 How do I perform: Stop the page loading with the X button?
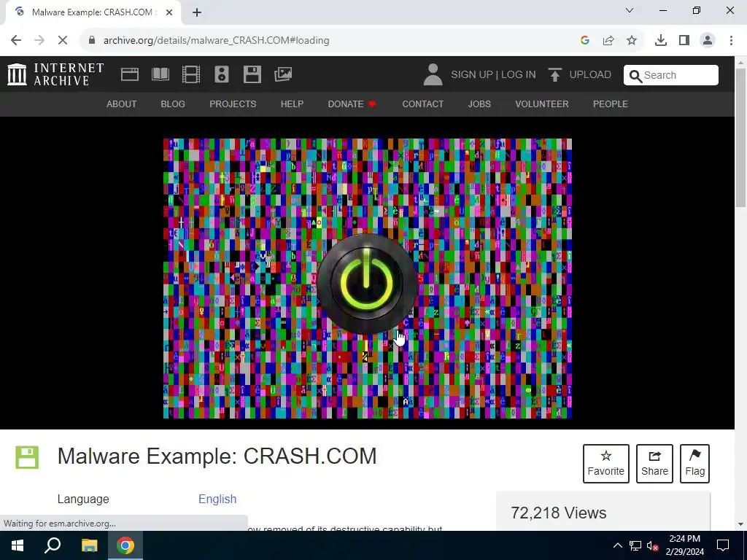pos(63,41)
